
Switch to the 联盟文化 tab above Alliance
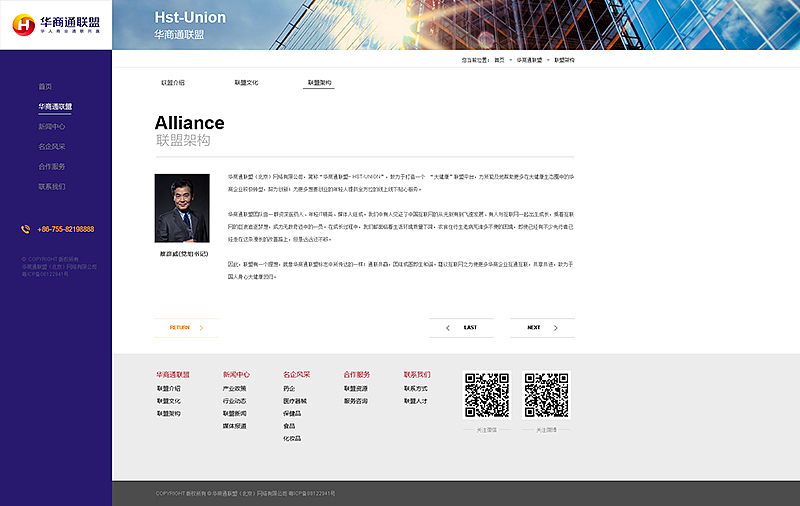pos(246,83)
